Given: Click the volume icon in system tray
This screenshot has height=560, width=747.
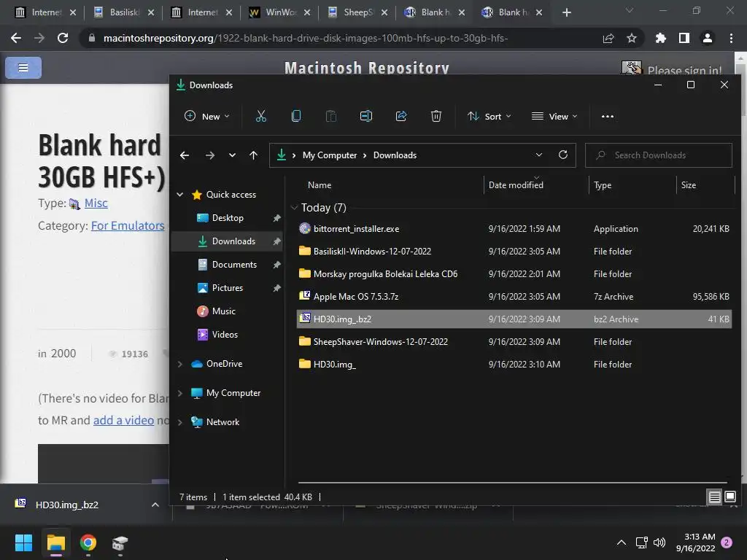Looking at the screenshot, I should coord(659,542).
